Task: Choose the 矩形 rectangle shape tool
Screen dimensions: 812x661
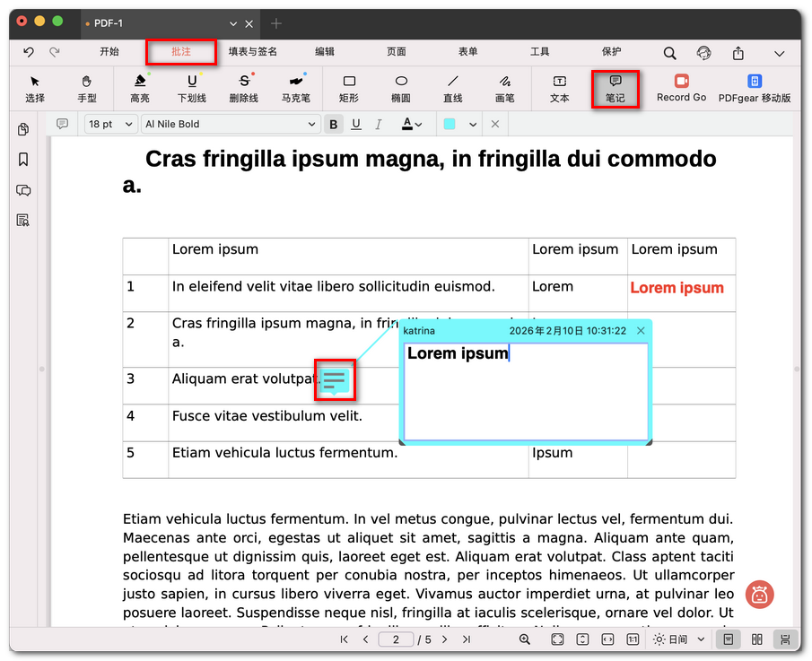Action: click(x=349, y=88)
